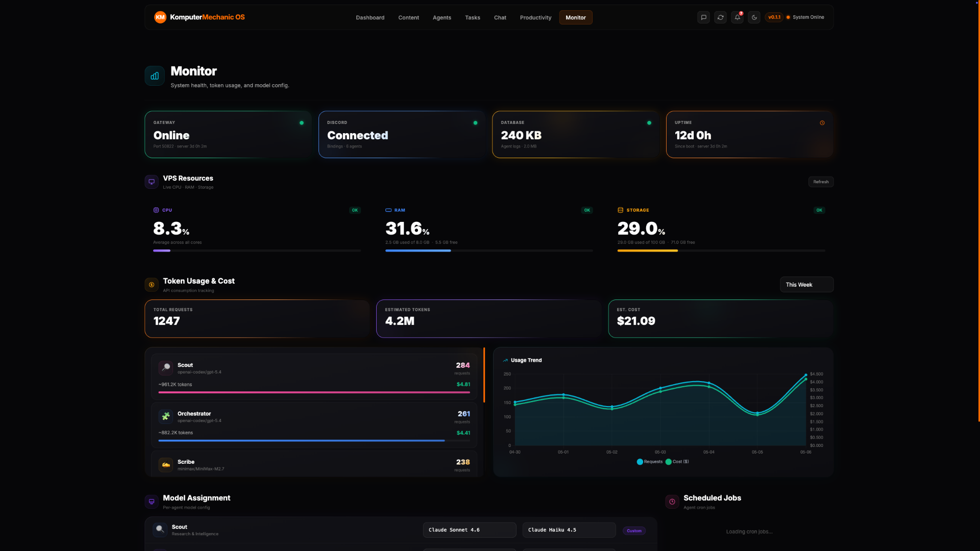Open the Discord Connected card

coord(402,135)
